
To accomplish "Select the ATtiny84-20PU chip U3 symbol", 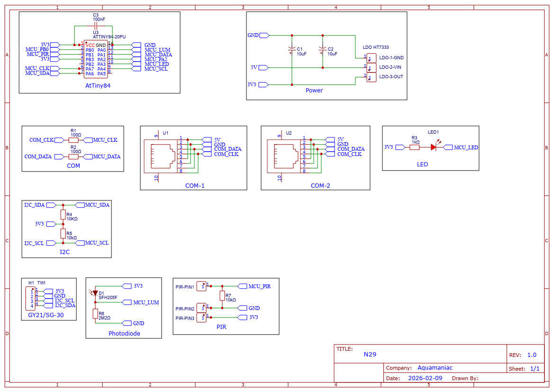I will (95, 59).
